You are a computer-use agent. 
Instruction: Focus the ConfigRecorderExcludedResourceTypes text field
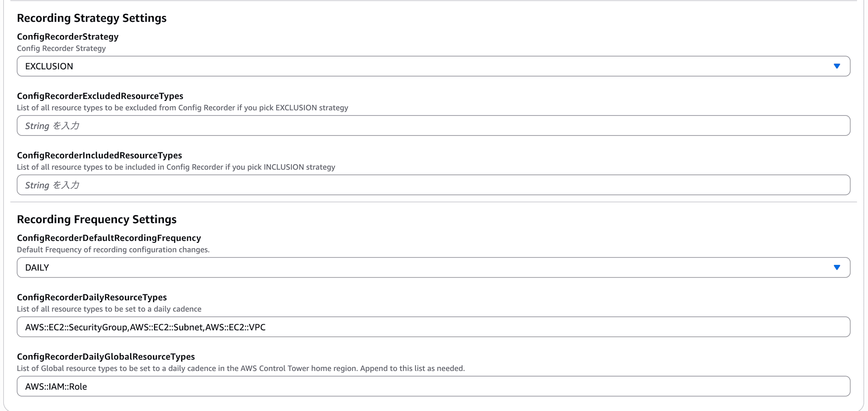click(433, 126)
